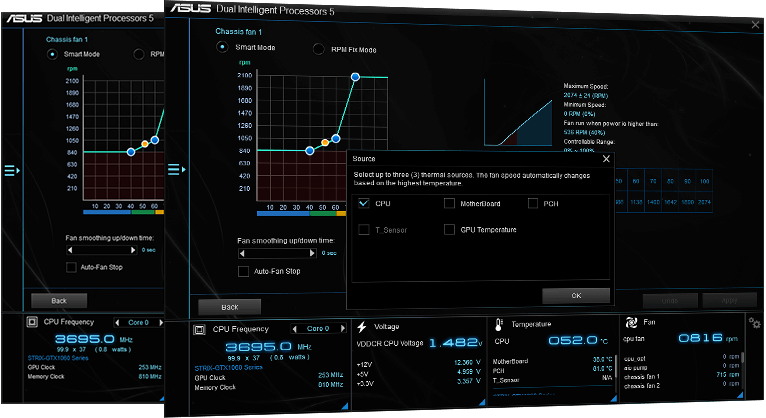Viewport: 766px width, 418px height.
Task: Click the Apply button
Action: tap(729, 300)
